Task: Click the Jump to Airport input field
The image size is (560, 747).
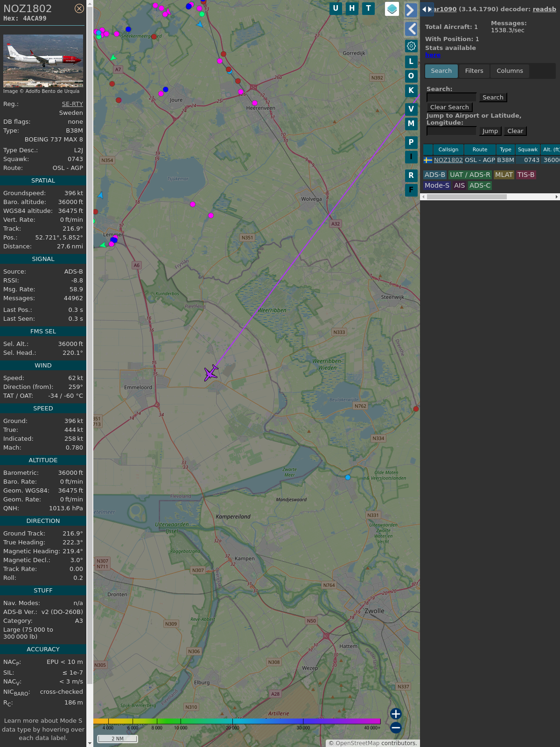Action: [x=451, y=131]
